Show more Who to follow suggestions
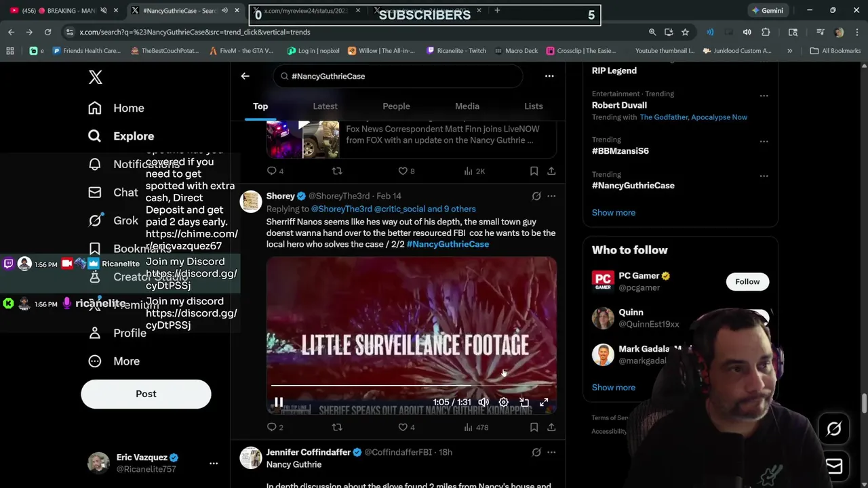Viewport: 868px width, 488px height. 614,387
